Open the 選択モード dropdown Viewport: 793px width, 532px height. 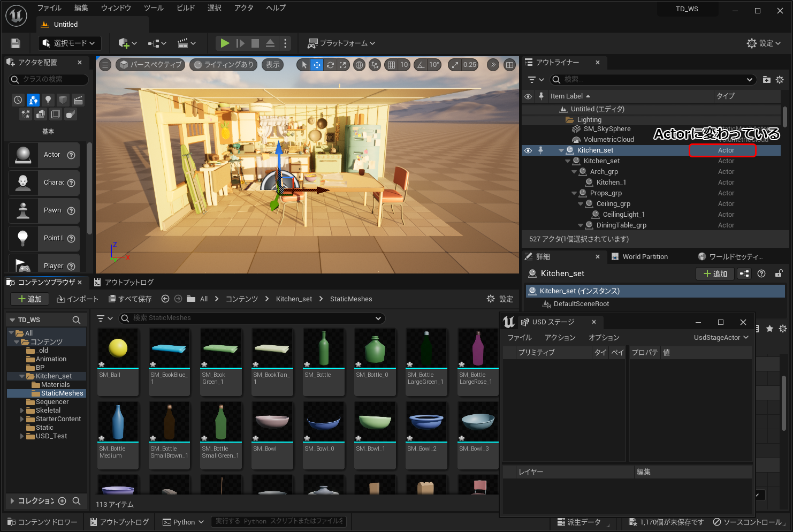[x=69, y=43]
